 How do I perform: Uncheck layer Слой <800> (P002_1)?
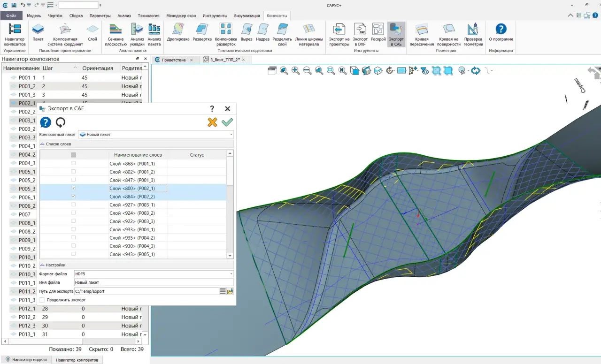pyautogui.click(x=73, y=188)
